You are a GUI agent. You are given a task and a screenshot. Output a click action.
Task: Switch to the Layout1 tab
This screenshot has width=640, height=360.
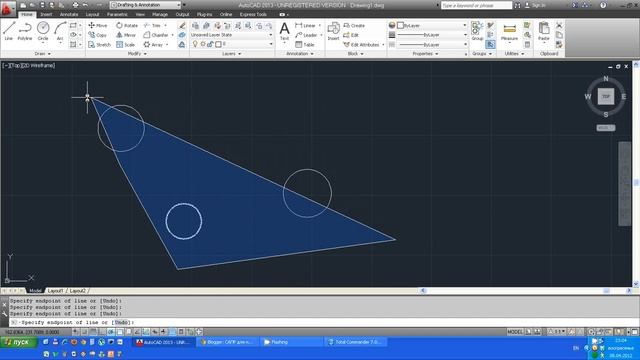click(55, 291)
